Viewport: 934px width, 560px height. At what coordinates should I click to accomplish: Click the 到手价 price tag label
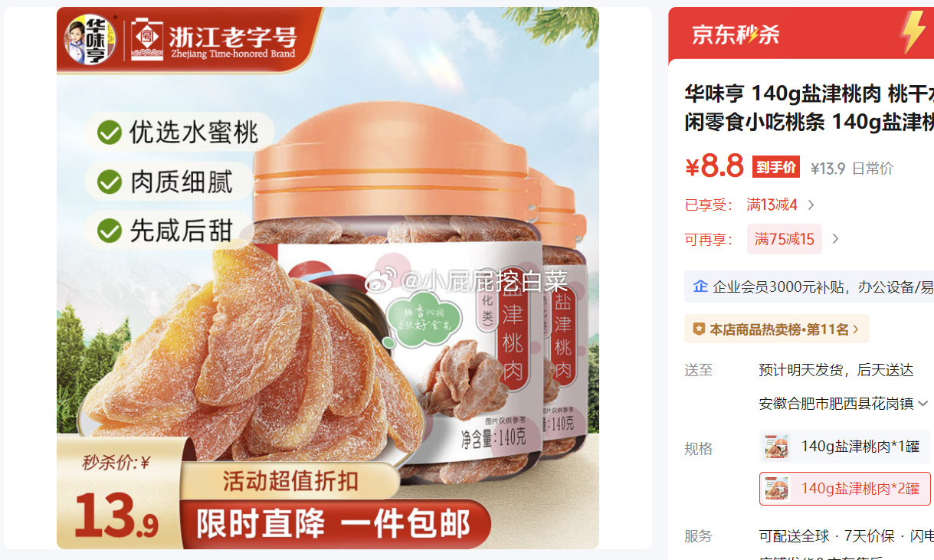tap(776, 167)
